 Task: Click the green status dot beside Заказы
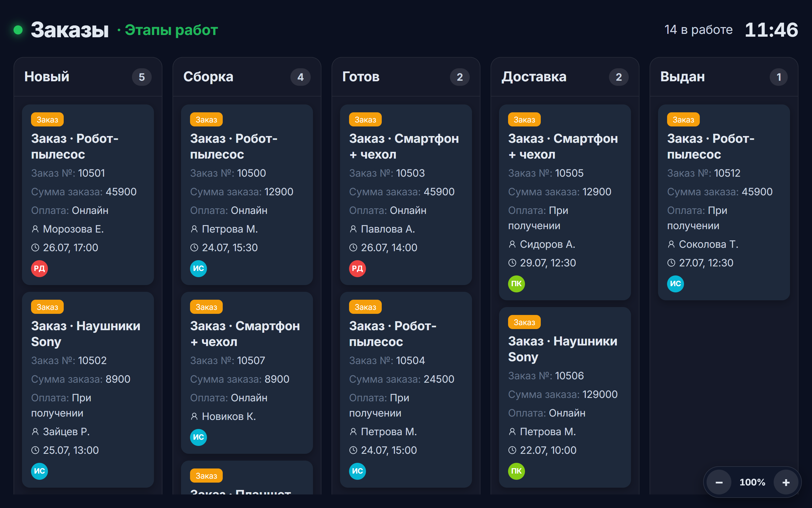[x=18, y=30]
